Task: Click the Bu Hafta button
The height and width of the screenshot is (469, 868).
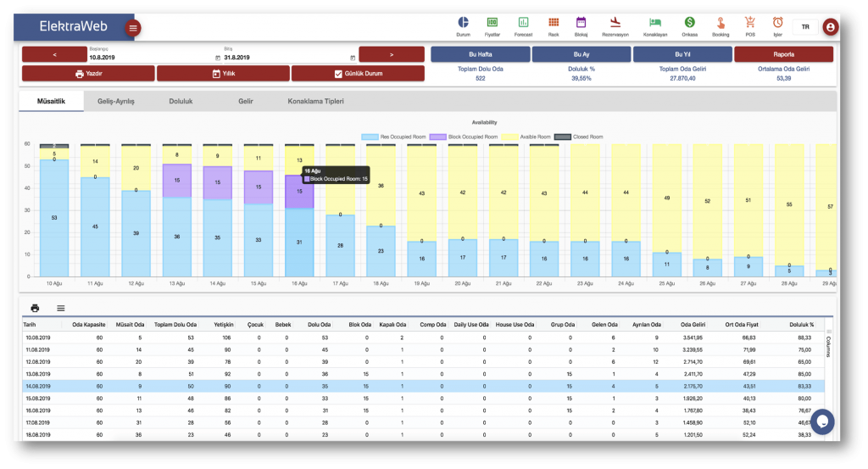Action: (481, 54)
